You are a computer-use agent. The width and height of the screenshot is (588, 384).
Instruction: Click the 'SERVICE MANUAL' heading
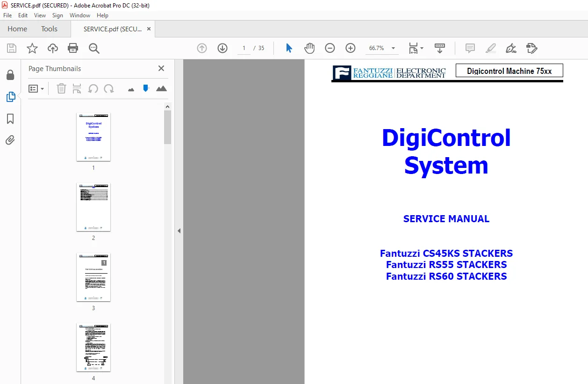446,219
